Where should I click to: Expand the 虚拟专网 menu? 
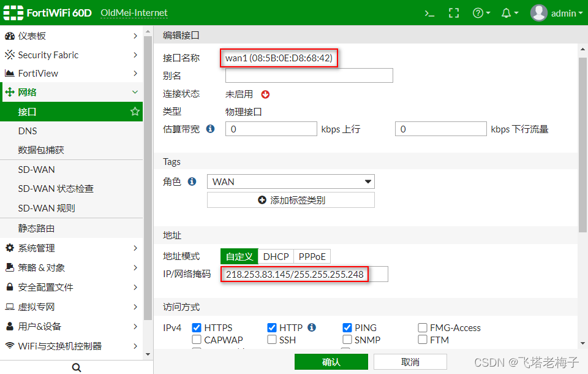pos(135,307)
